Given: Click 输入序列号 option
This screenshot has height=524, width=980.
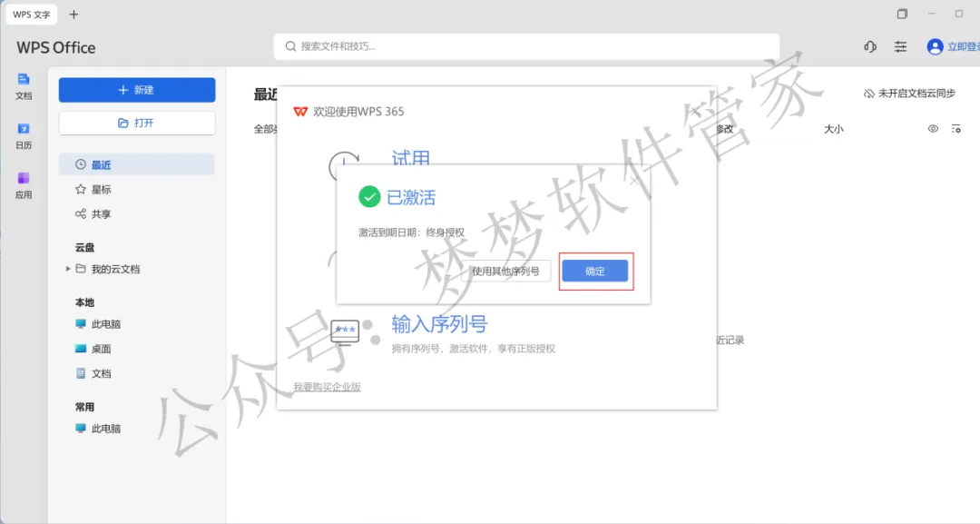Looking at the screenshot, I should click(x=439, y=324).
